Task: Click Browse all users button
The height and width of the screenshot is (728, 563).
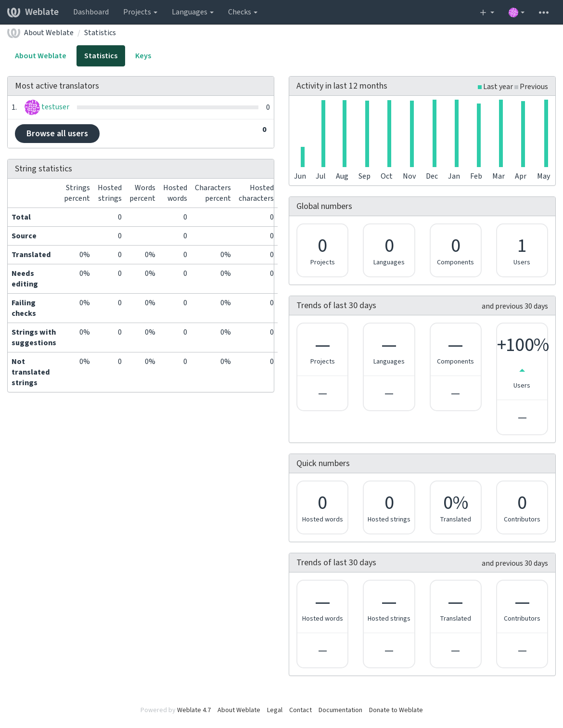Action: pos(57,133)
